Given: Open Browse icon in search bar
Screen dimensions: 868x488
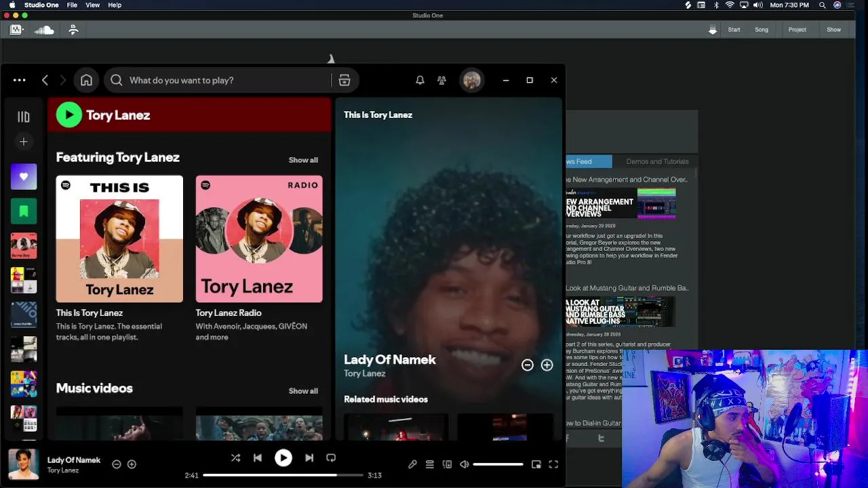Looking at the screenshot, I should [344, 80].
